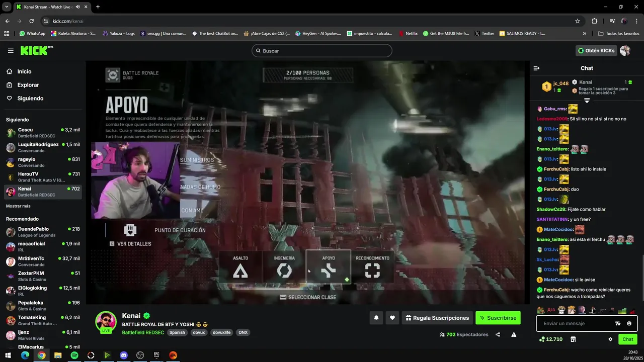
Task: Open Discord from the taskbar
Action: [x=124, y=355]
